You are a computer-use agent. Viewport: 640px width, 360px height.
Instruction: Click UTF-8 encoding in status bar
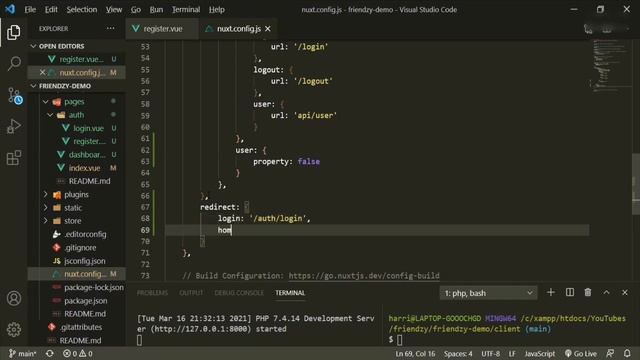click(490, 353)
